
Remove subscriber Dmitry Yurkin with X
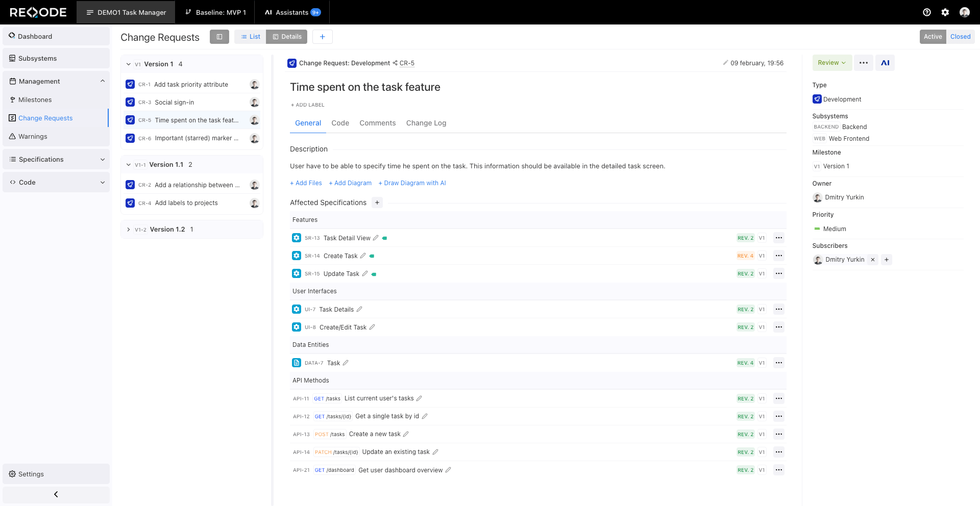coord(873,260)
